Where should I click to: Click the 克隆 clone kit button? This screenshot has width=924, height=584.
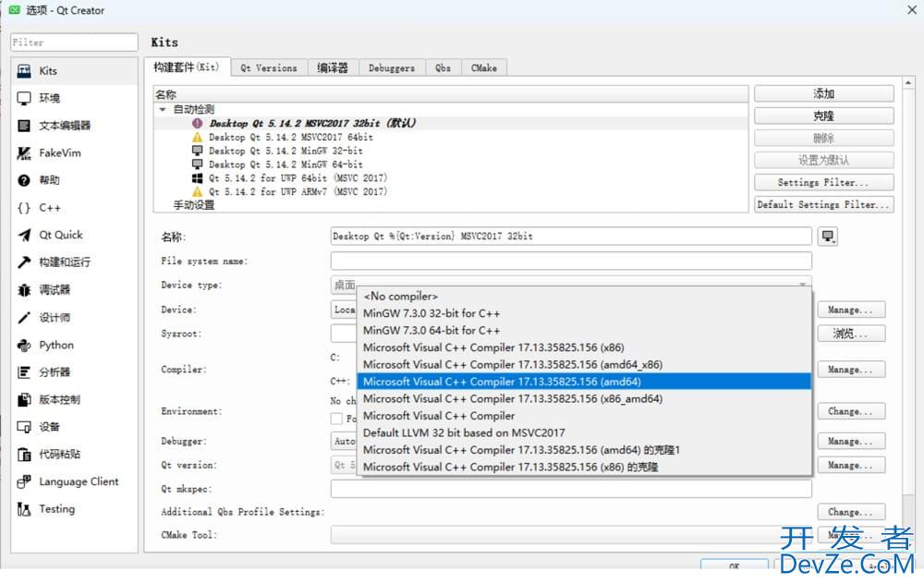click(824, 116)
